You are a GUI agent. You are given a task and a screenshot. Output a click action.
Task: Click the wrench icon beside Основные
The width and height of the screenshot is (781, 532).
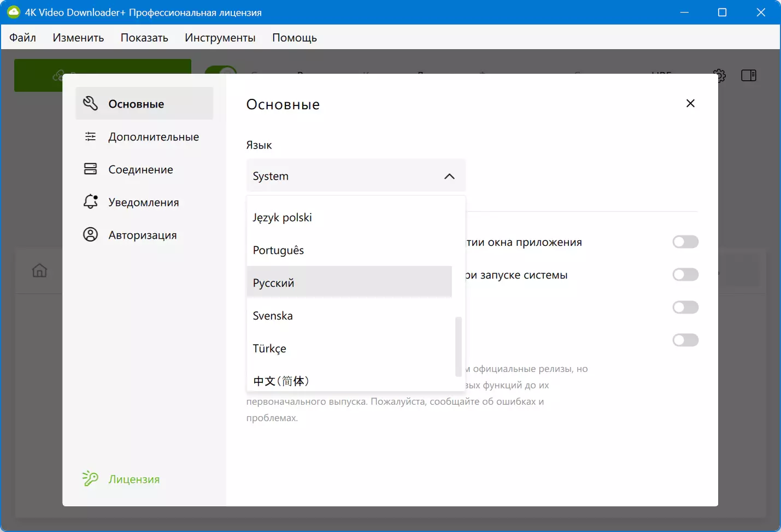(90, 103)
